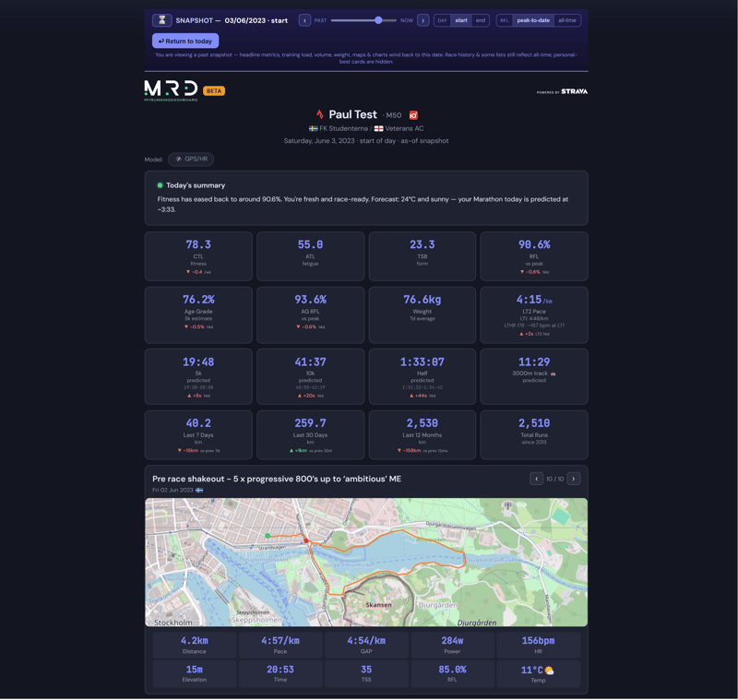Click the AG RFL 93.6% card
Image resolution: width=738 pixels, height=700 pixels.
pos(310,314)
